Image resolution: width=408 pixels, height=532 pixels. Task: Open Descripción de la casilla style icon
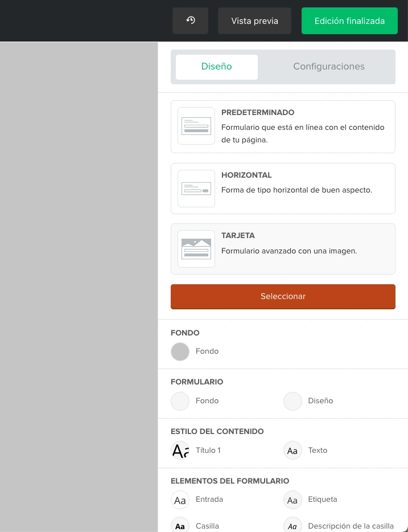[292, 525]
